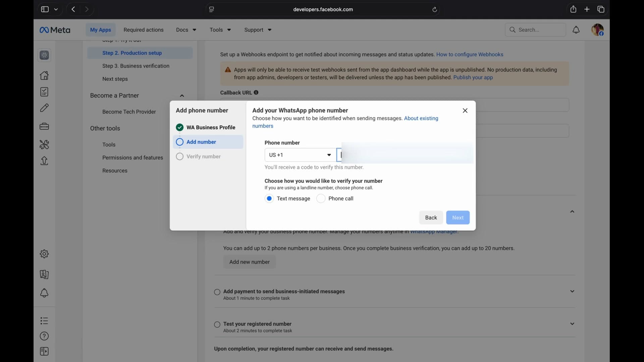The height and width of the screenshot is (362, 644).
Task: Select the Add number step
Action: (208, 142)
